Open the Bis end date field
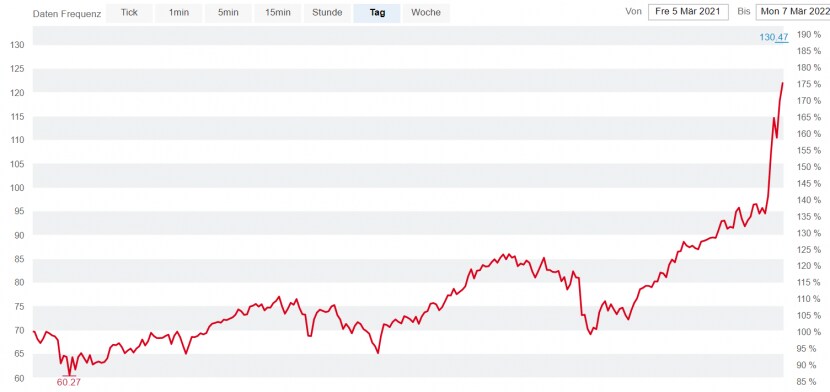The image size is (830, 392). 793,12
